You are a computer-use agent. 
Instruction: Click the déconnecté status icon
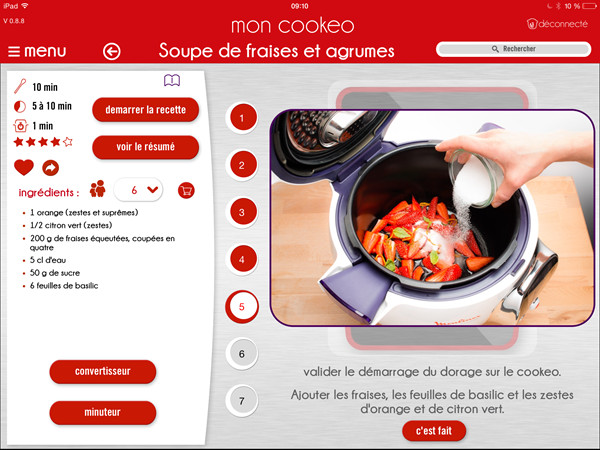[x=532, y=24]
